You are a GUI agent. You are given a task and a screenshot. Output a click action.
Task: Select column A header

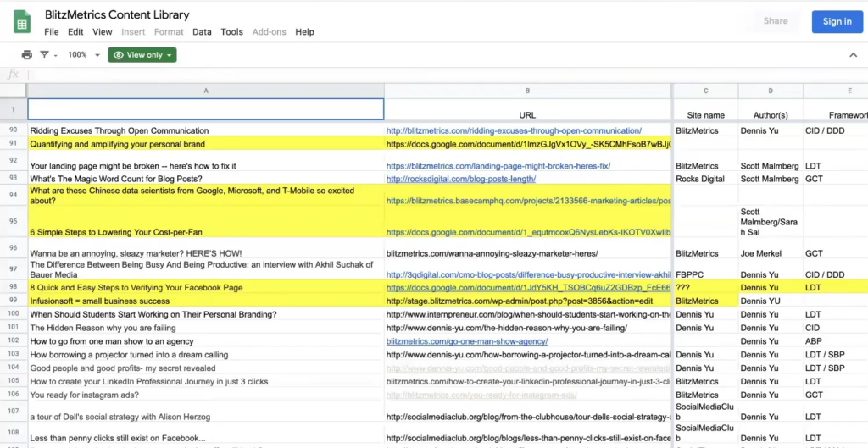206,90
